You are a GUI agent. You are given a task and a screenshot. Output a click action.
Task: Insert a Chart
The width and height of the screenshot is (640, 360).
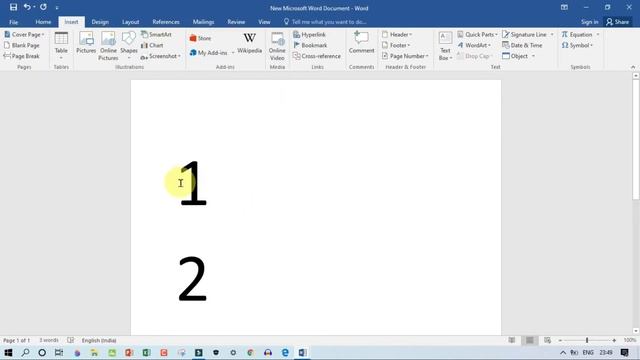pyautogui.click(x=152, y=45)
